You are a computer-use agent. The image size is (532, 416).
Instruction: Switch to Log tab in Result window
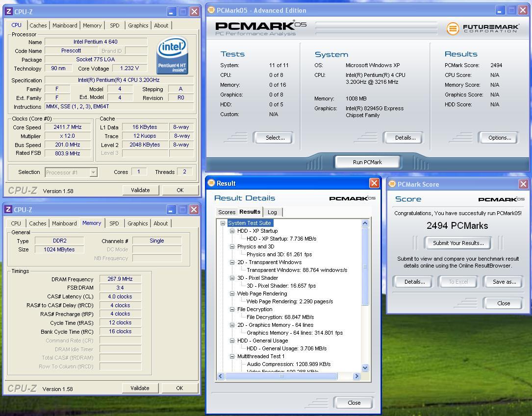(x=272, y=212)
